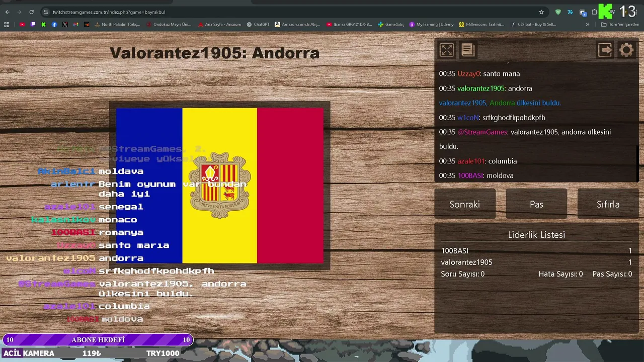Click the Andorra flag image
Screen dimensions: 644x362
click(x=220, y=186)
